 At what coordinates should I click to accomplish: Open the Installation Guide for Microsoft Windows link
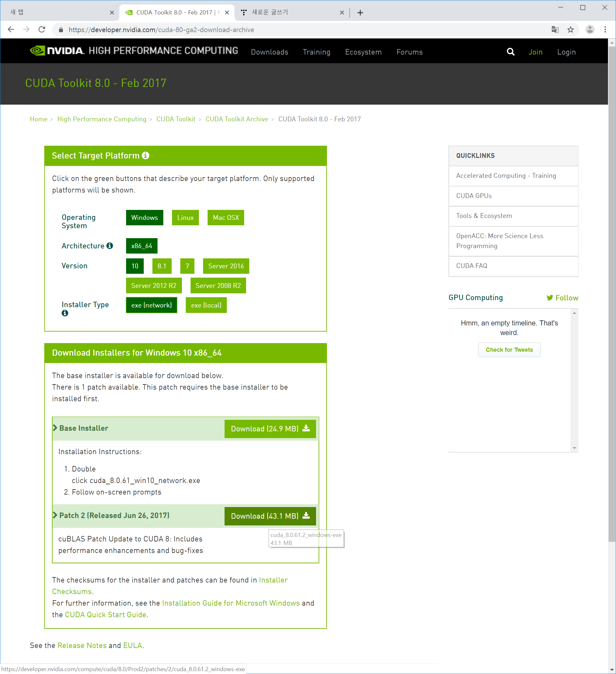pyautogui.click(x=231, y=603)
